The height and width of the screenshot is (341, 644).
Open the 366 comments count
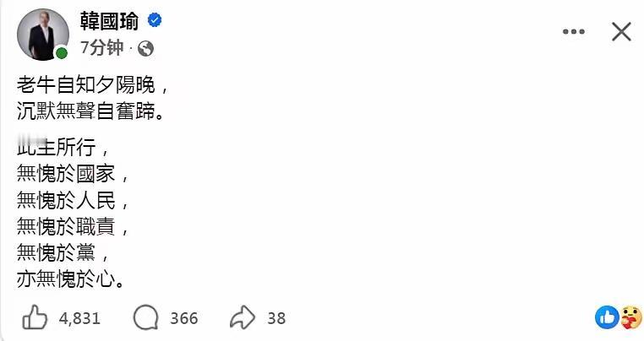183,318
